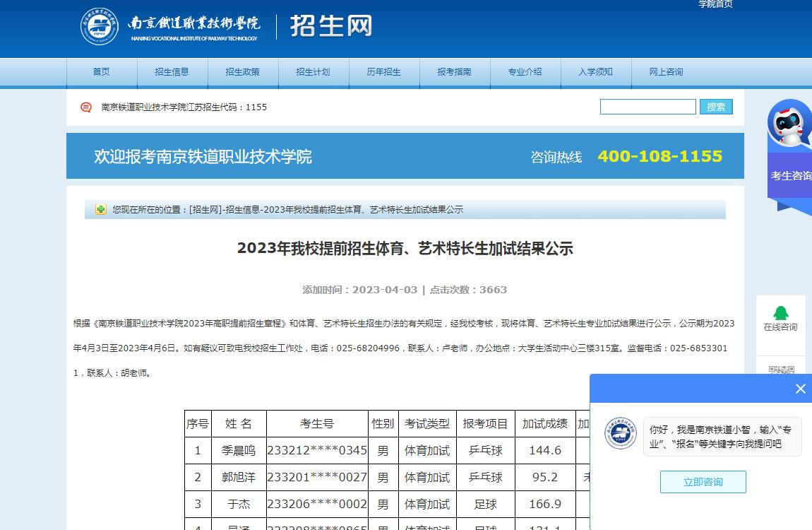Click the name cell 季晨鸣
The width and height of the screenshot is (812, 530).
click(x=238, y=451)
